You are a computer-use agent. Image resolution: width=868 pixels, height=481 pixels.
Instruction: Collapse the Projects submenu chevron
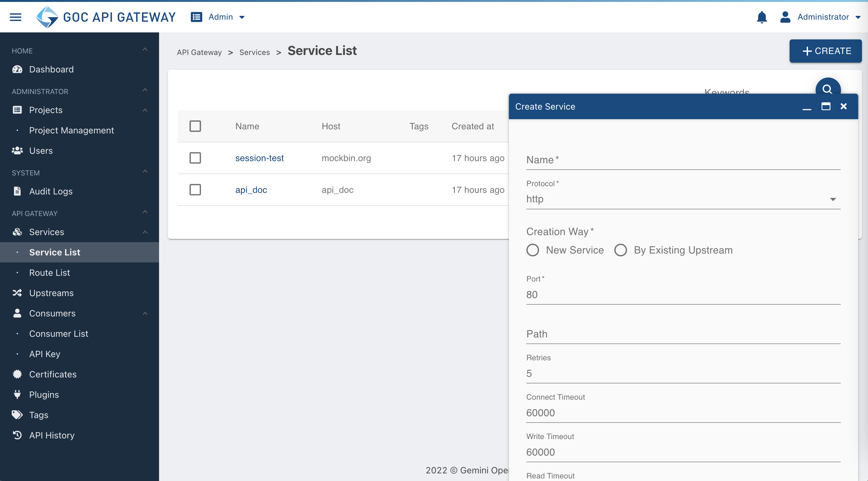[145, 110]
